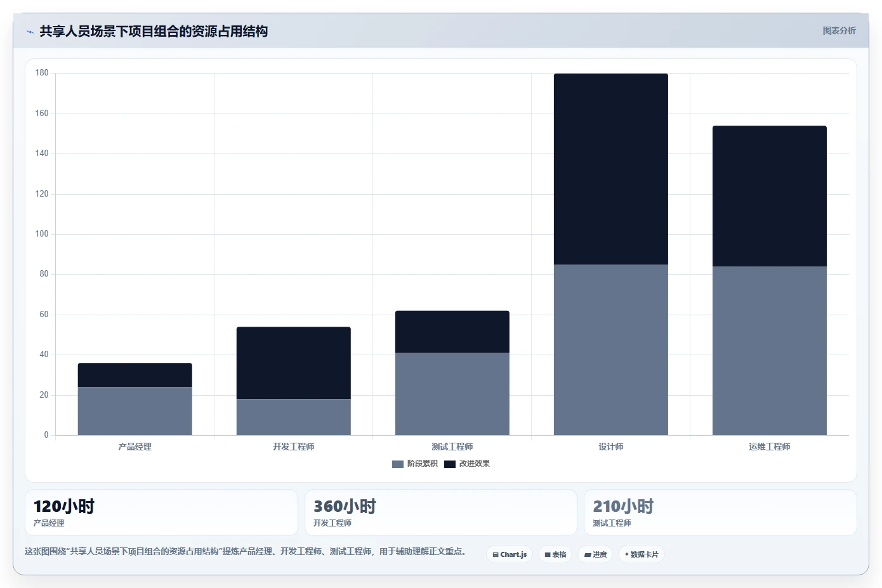Open the 数据卡片 tag chip
This screenshot has height=588, width=882.
point(642,554)
